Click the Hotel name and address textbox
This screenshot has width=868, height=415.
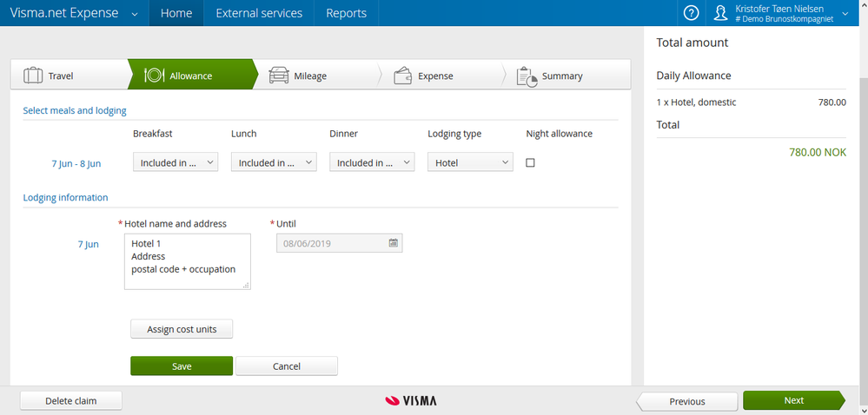click(x=188, y=261)
